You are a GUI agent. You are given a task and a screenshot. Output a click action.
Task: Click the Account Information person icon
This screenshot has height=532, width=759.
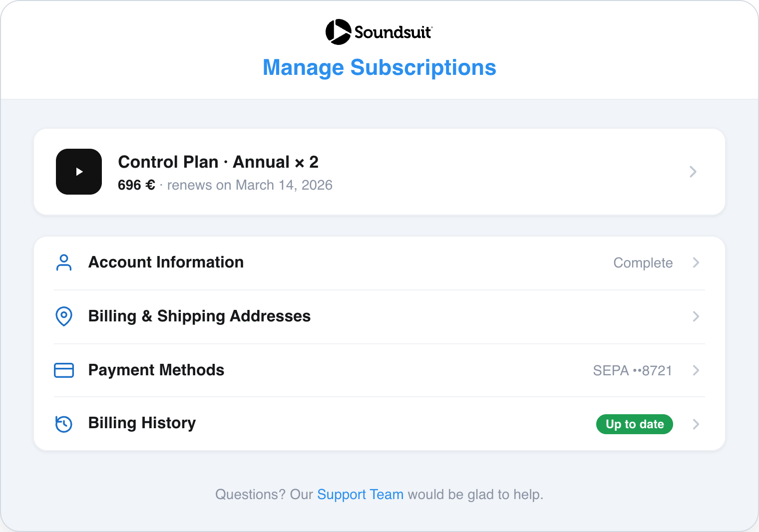pyautogui.click(x=64, y=263)
